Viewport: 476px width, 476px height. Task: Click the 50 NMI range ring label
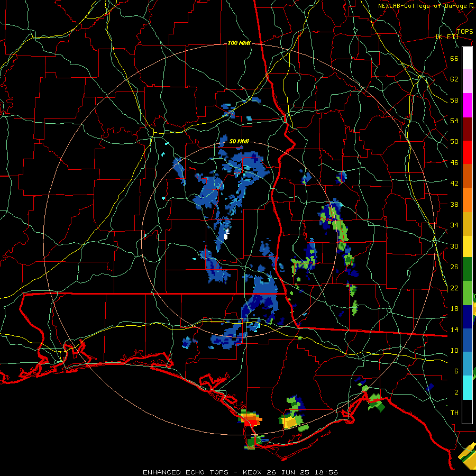(x=239, y=141)
